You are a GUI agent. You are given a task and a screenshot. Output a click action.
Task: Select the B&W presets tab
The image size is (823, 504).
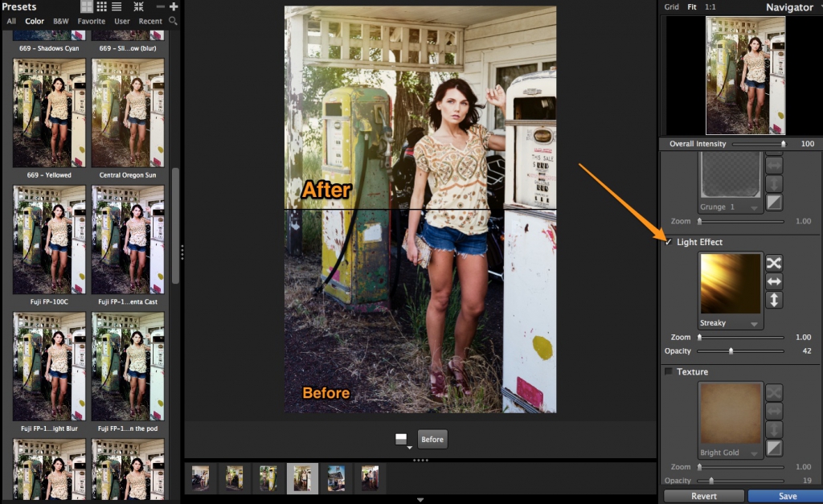coord(61,21)
